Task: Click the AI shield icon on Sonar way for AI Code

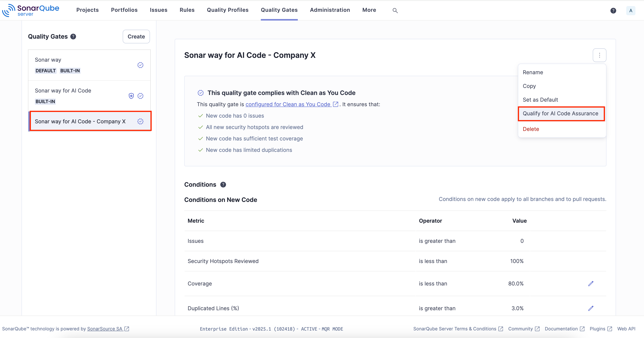Action: [131, 96]
